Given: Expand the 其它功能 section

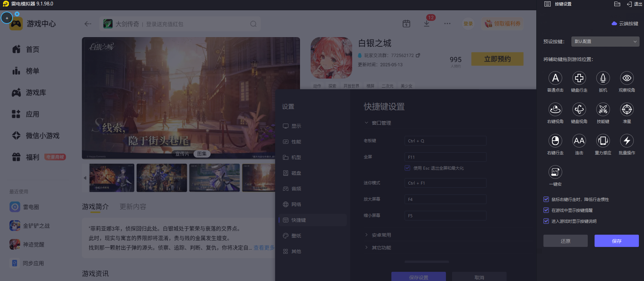Looking at the screenshot, I should (x=366, y=247).
